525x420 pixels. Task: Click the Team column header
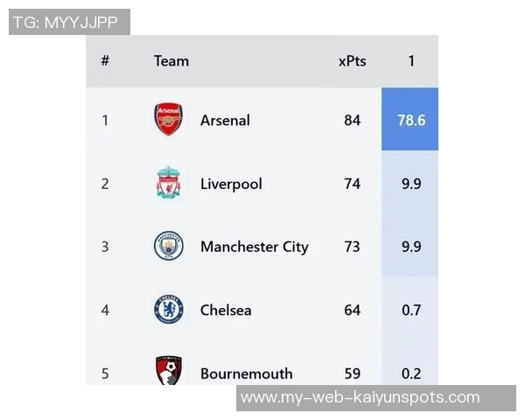tap(171, 61)
